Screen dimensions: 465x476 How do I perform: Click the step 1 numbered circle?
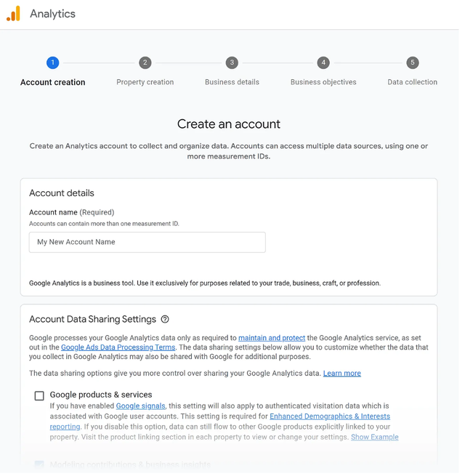point(52,62)
